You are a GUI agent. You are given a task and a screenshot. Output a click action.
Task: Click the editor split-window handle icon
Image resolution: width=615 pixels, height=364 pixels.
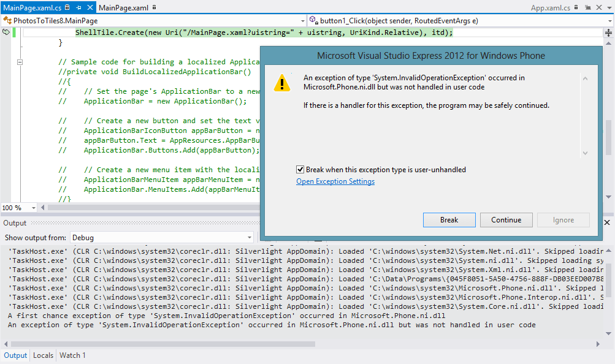(x=608, y=33)
